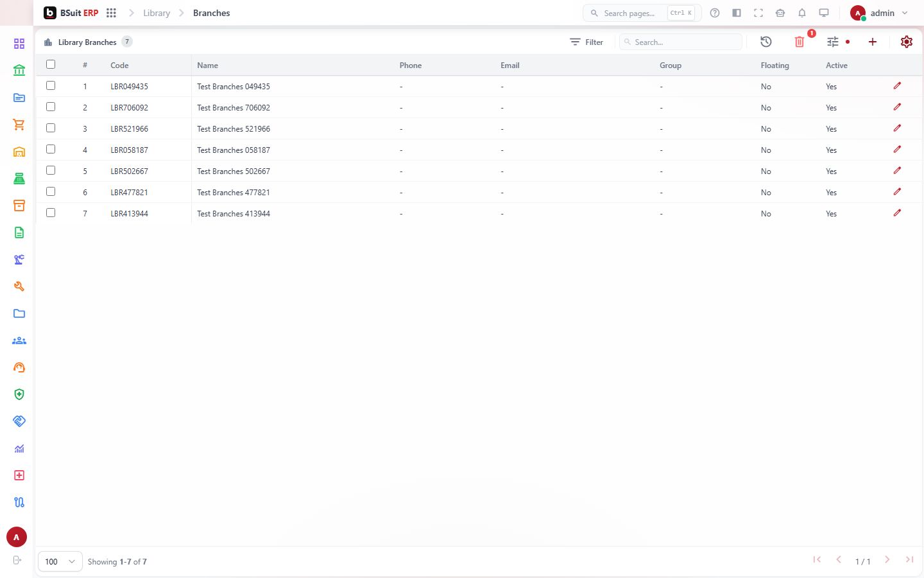Open the headset support module icon
The width and height of the screenshot is (924, 578).
[x=19, y=367]
